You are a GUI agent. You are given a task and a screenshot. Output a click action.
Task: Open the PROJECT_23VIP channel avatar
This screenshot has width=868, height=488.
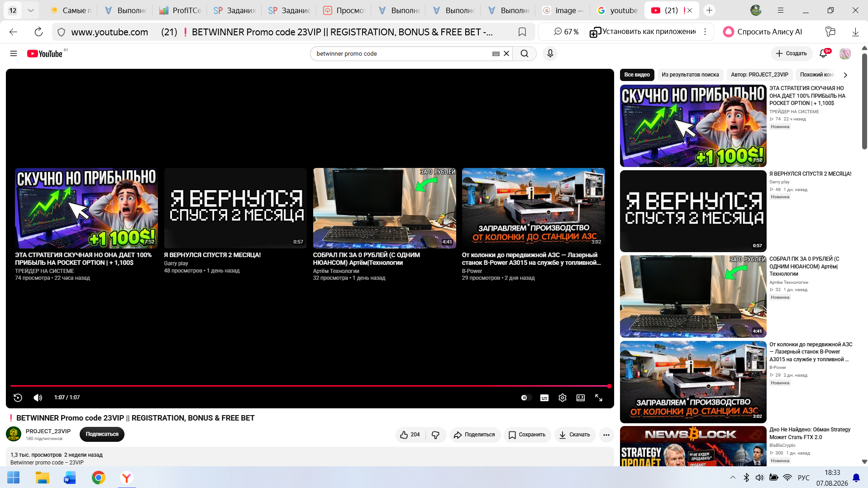(x=14, y=434)
